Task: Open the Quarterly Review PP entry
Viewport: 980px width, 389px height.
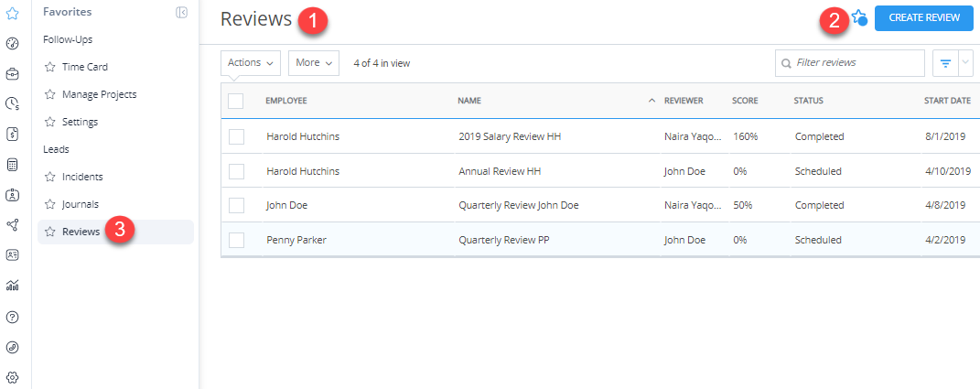Action: point(504,240)
